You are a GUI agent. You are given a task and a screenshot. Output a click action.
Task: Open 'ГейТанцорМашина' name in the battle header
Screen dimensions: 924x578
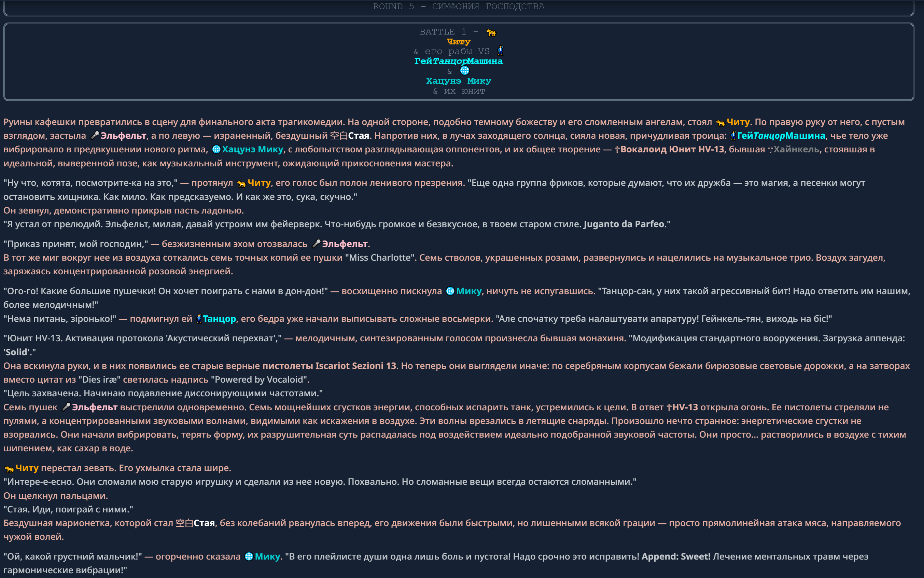[459, 61]
